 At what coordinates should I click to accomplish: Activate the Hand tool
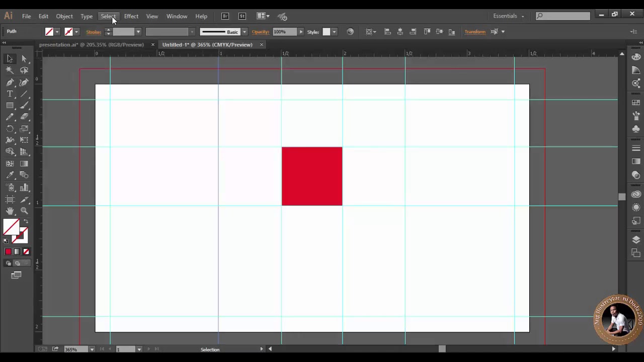(x=10, y=211)
